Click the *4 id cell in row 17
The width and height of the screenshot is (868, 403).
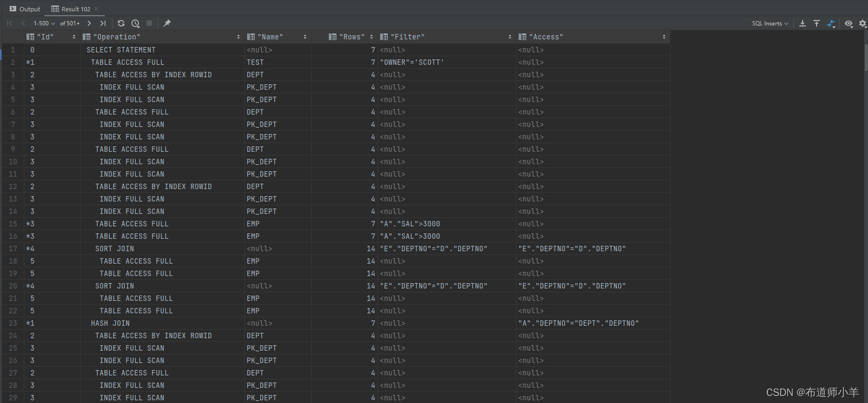pos(52,248)
